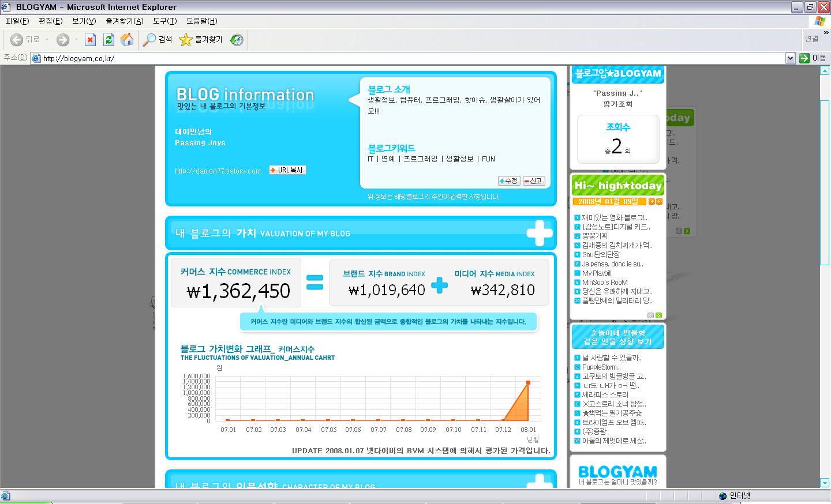Click the URL 복사 button
Image resolution: width=831 pixels, height=504 pixels.
coord(287,170)
